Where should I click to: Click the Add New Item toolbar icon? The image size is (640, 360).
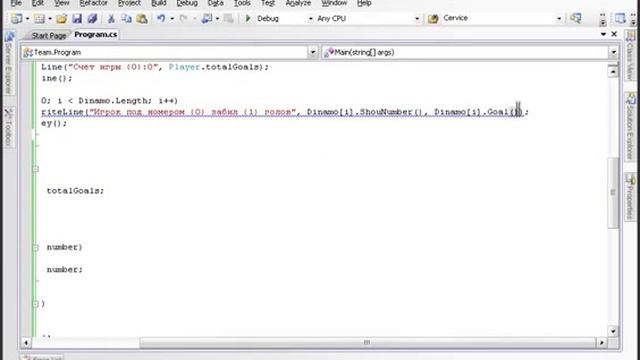[39, 18]
